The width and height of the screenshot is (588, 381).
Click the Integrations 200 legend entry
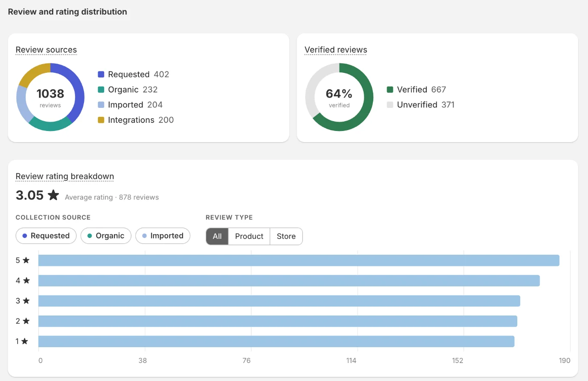[136, 120]
